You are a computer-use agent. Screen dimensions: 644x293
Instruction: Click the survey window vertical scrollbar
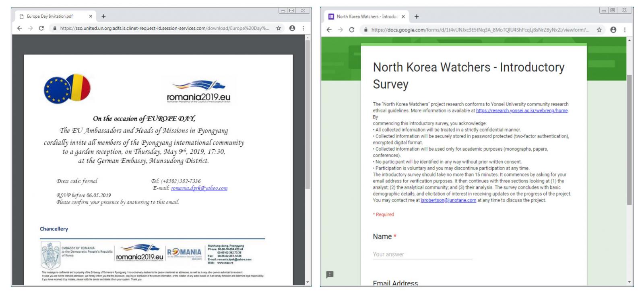click(x=630, y=140)
